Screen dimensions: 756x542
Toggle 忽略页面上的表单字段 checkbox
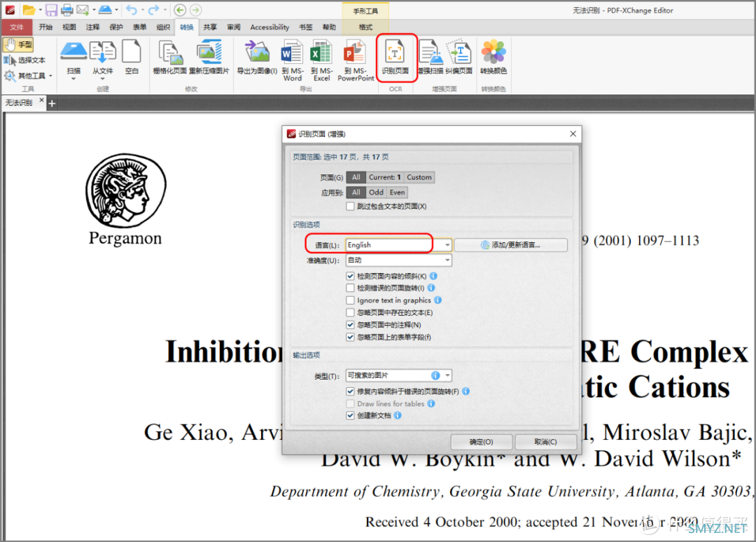[351, 337]
